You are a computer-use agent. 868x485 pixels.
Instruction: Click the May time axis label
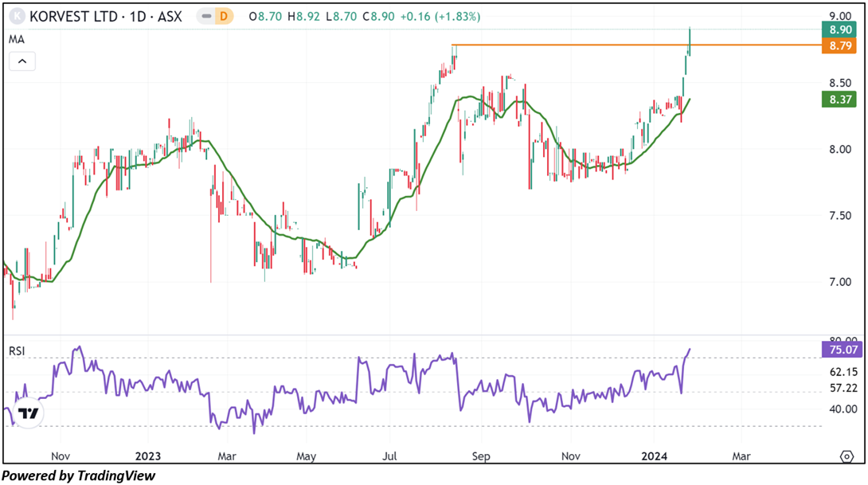tap(306, 456)
